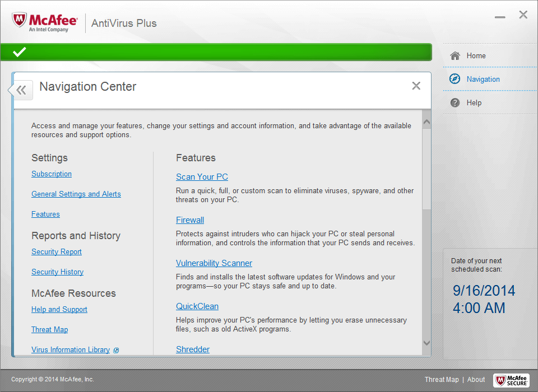The width and height of the screenshot is (538, 392).
Task: Click the Help question mark icon
Action: (455, 102)
